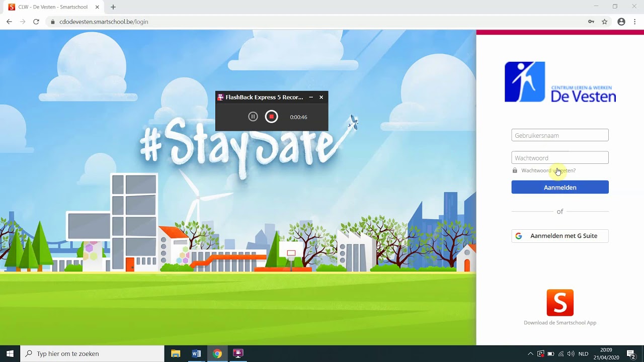Open the Windows Start menu
Image resolution: width=644 pixels, height=362 pixels.
coord(10,353)
